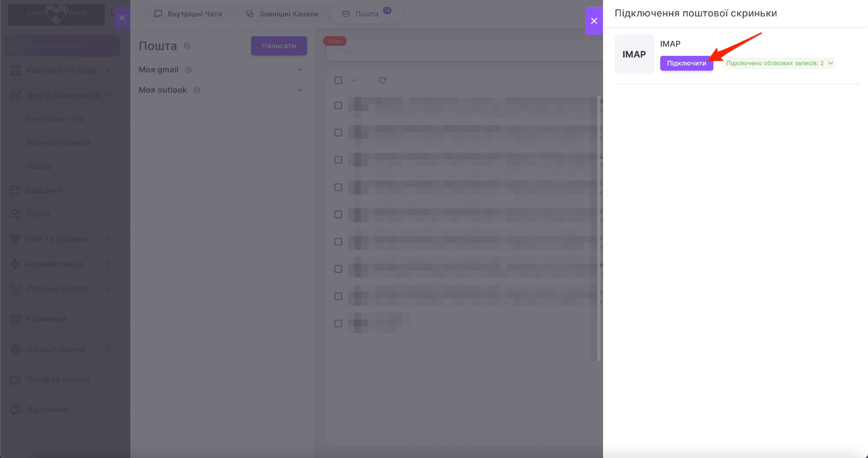Click the Компанія та люди building icon

click(16, 70)
